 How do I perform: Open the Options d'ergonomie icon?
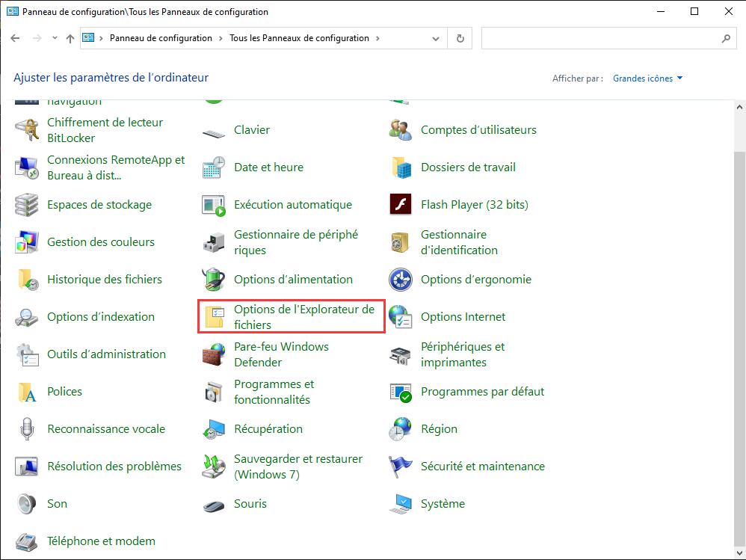point(400,280)
